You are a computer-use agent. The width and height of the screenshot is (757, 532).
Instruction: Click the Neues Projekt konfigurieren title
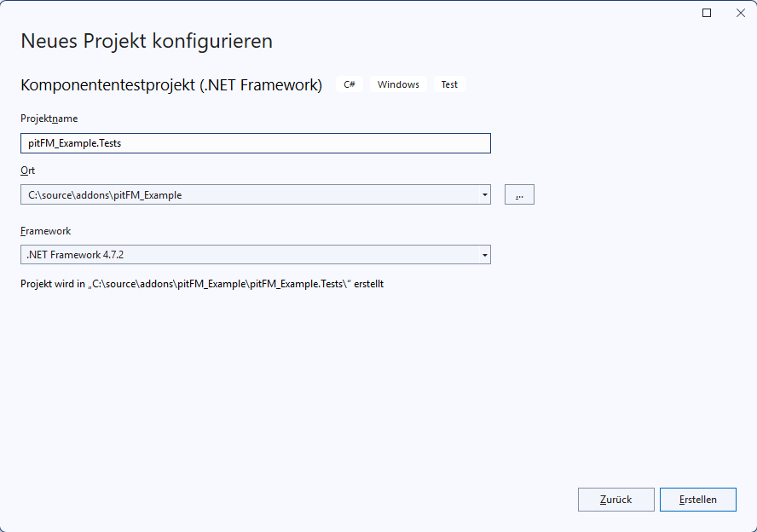tap(147, 41)
